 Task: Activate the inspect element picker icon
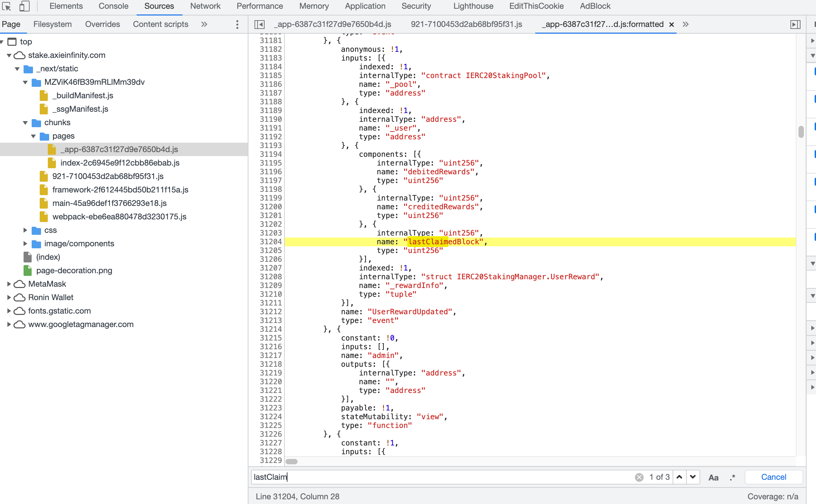coord(6,6)
